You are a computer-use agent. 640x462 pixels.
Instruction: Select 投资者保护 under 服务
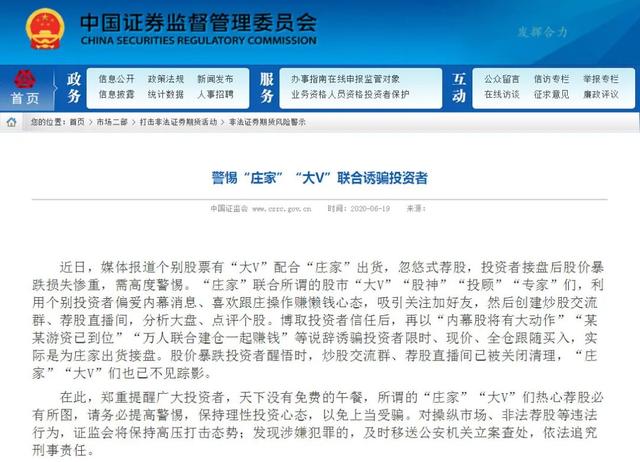[x=386, y=94]
